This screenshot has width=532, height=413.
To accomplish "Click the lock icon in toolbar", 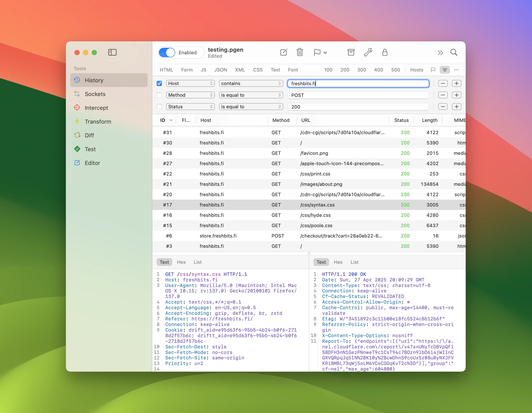I will click(x=385, y=52).
